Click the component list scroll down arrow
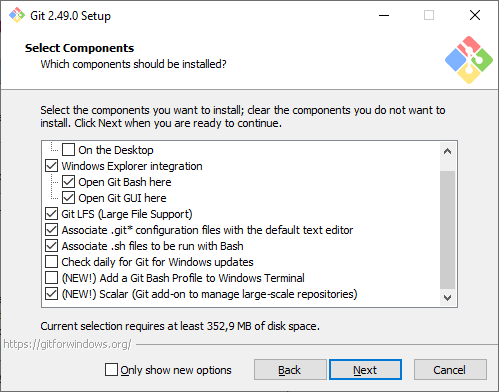Image resolution: width=499 pixels, height=392 pixels. pyautogui.click(x=447, y=297)
